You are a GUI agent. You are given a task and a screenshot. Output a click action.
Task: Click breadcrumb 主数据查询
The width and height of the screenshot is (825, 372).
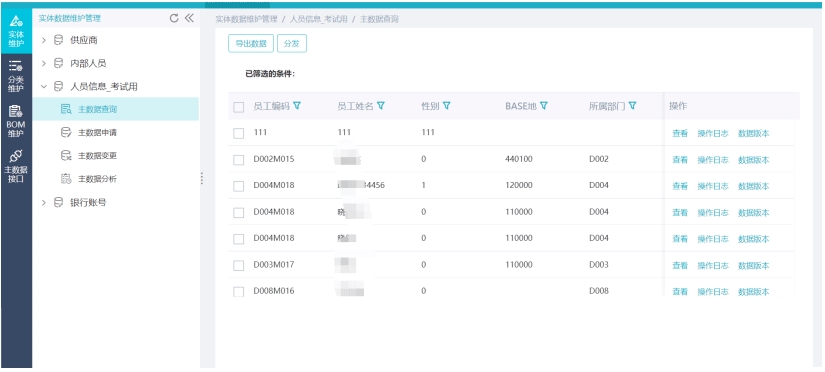(x=379, y=19)
